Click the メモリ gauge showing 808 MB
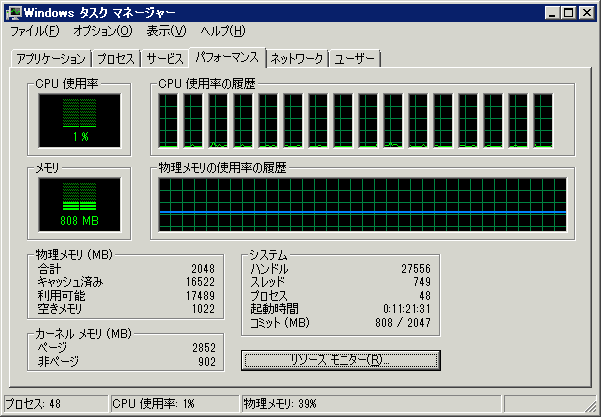Image resolution: width=601 pixels, height=417 pixels. pos(79,205)
